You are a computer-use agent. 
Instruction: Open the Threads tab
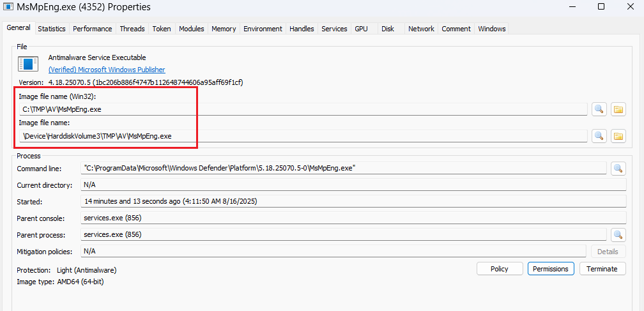[132, 29]
